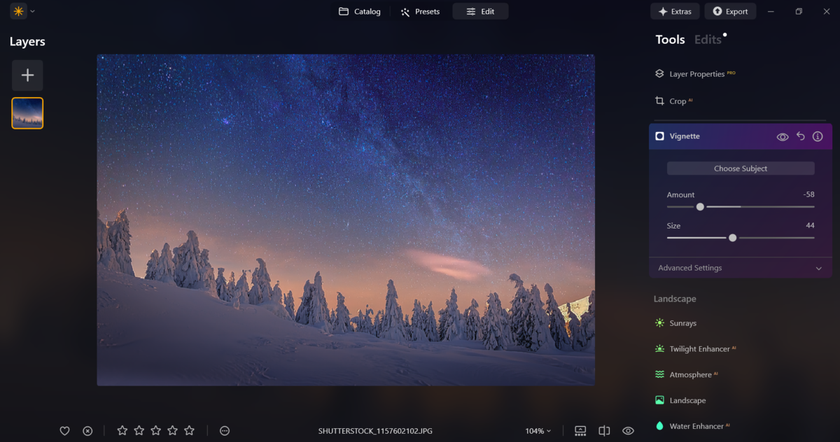Click the Choose Subject button
The height and width of the screenshot is (442, 840).
point(740,169)
